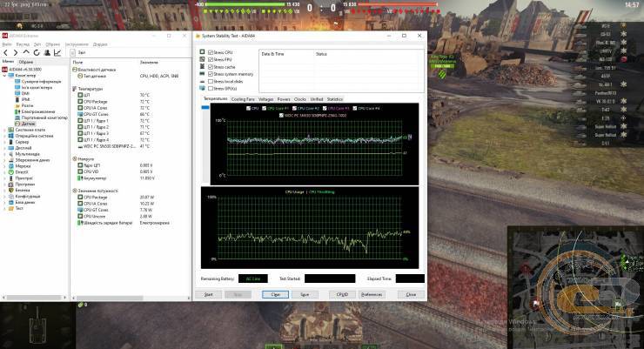
Task: Select the Електроживлення icon in tree
Action: (17, 111)
